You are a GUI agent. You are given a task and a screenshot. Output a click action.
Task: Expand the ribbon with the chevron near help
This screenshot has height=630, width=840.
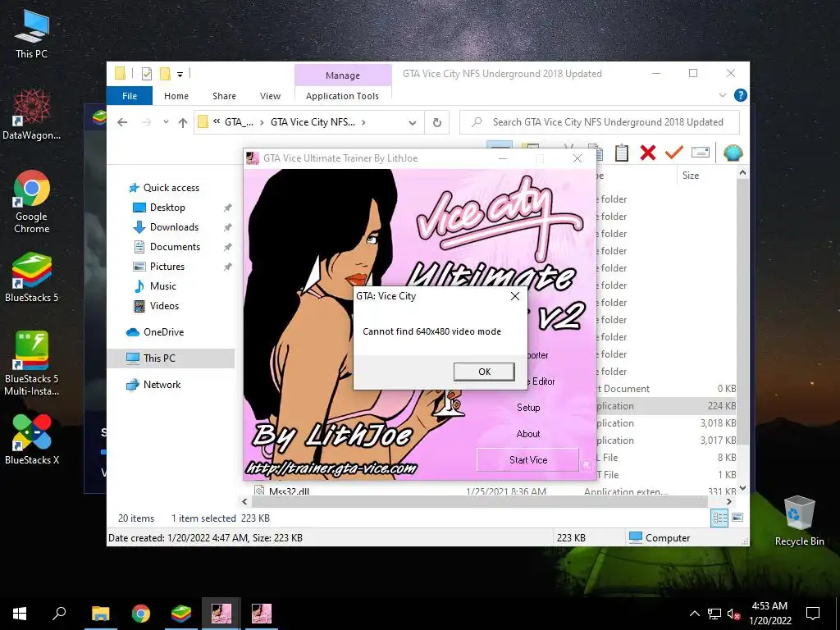click(722, 95)
